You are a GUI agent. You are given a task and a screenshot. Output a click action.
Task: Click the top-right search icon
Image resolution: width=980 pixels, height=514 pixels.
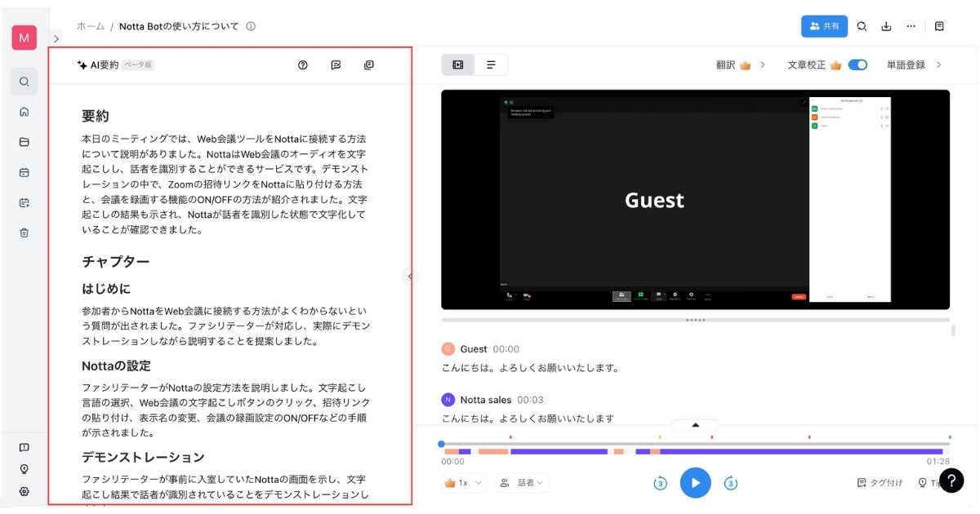[862, 26]
